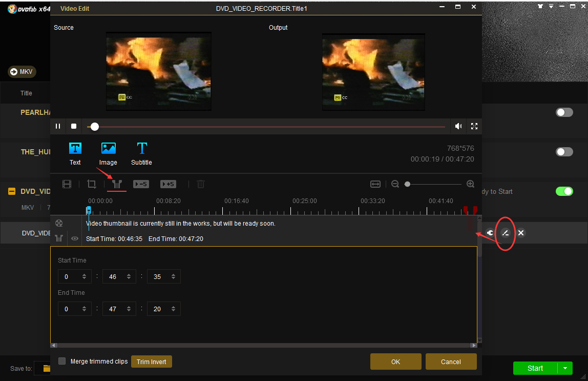Fit timeline to window width
The width and height of the screenshot is (588, 381).
point(375,184)
